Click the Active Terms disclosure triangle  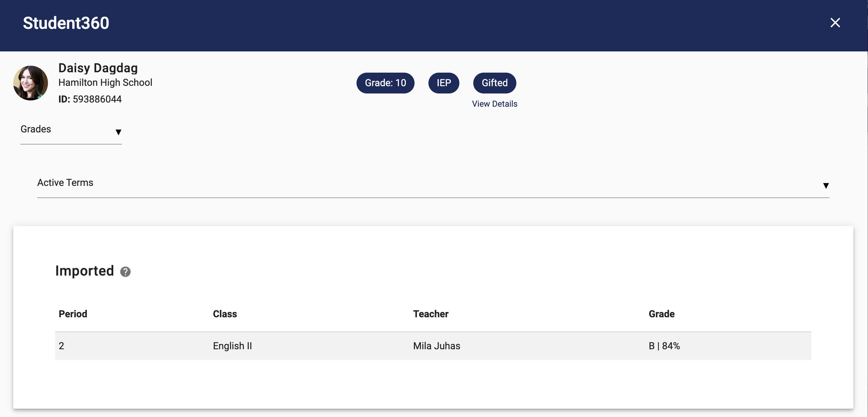[x=826, y=185]
